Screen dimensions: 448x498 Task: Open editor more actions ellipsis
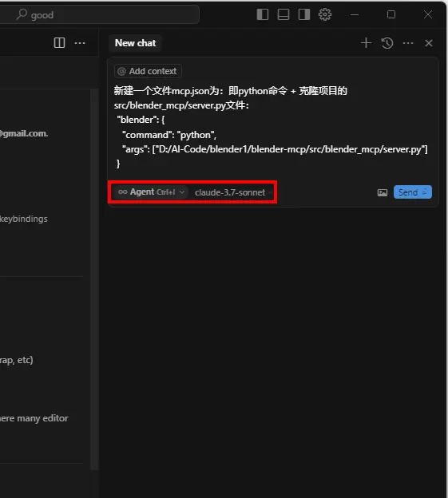80,43
